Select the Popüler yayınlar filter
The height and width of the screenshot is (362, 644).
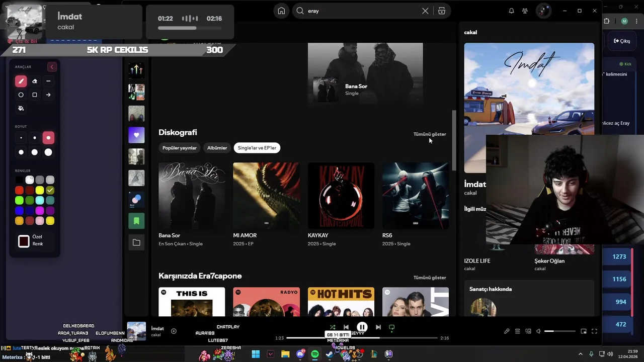pyautogui.click(x=180, y=148)
